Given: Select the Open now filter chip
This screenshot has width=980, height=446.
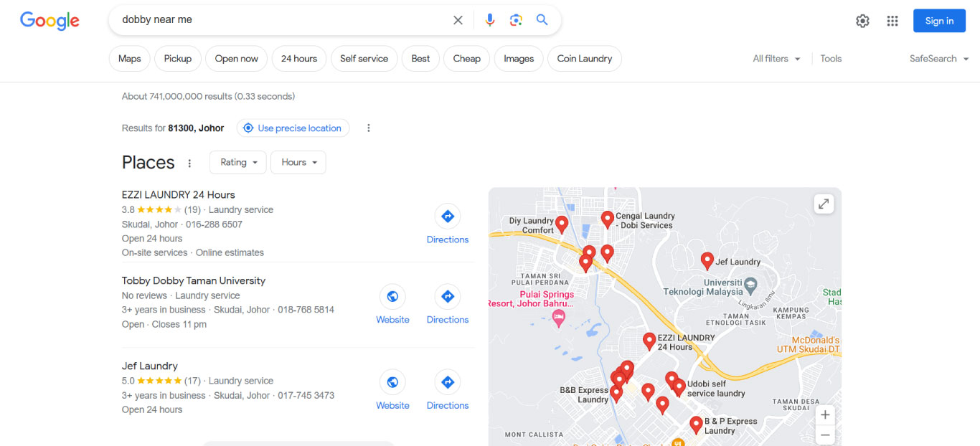Looking at the screenshot, I should [237, 59].
